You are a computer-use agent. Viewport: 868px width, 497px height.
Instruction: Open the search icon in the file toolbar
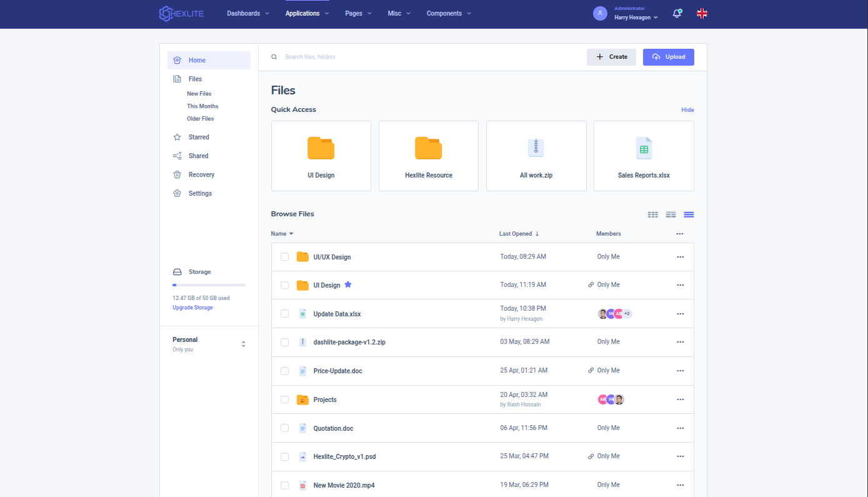point(274,56)
